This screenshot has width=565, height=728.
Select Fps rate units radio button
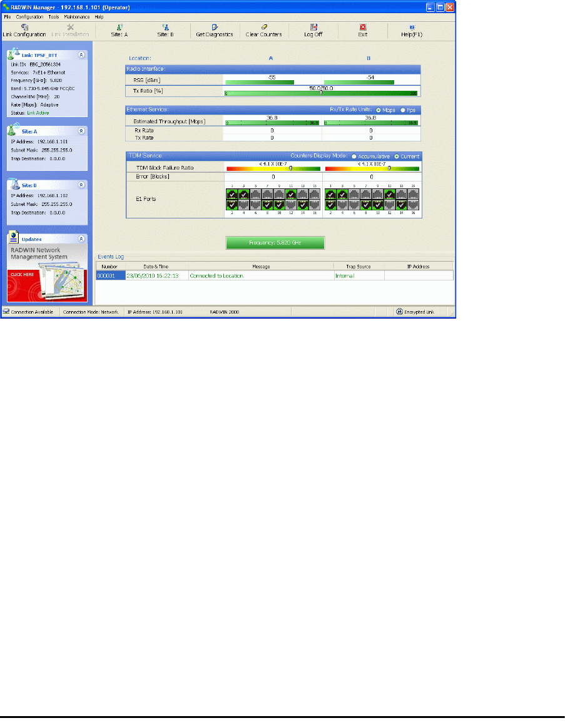402,110
